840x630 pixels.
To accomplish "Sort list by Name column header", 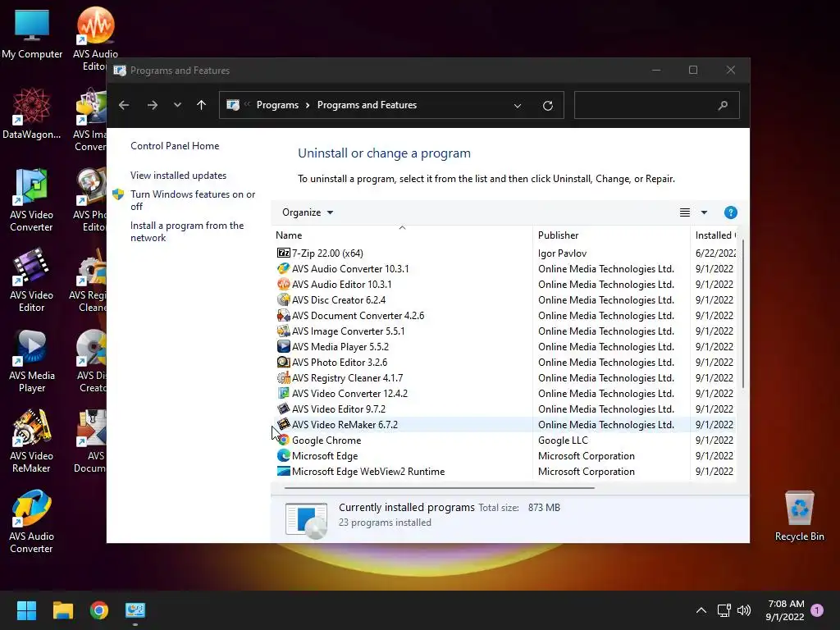I will point(402,235).
